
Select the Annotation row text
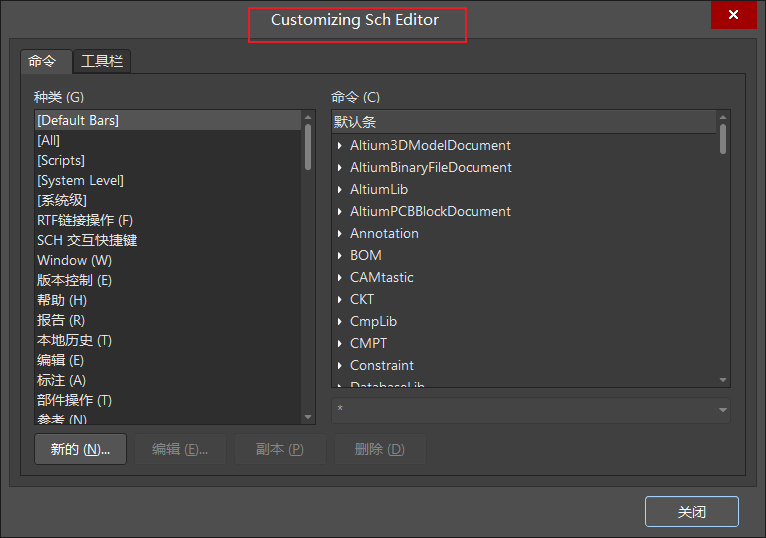(384, 234)
